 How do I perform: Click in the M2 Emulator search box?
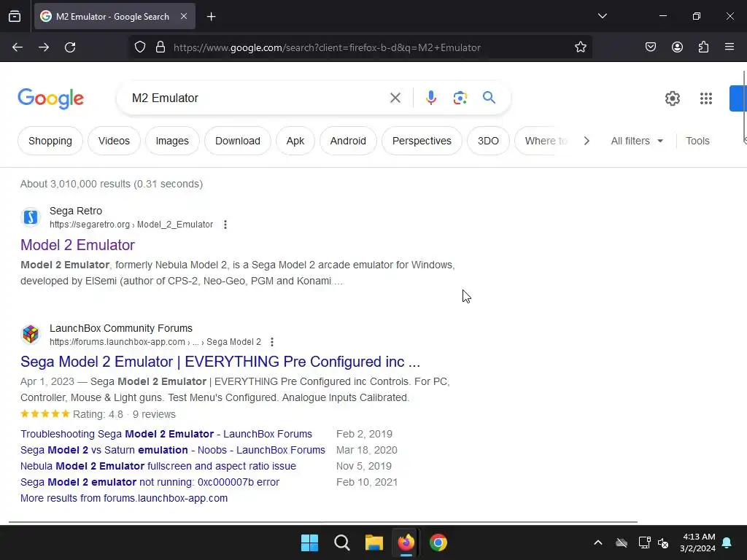coord(255,98)
